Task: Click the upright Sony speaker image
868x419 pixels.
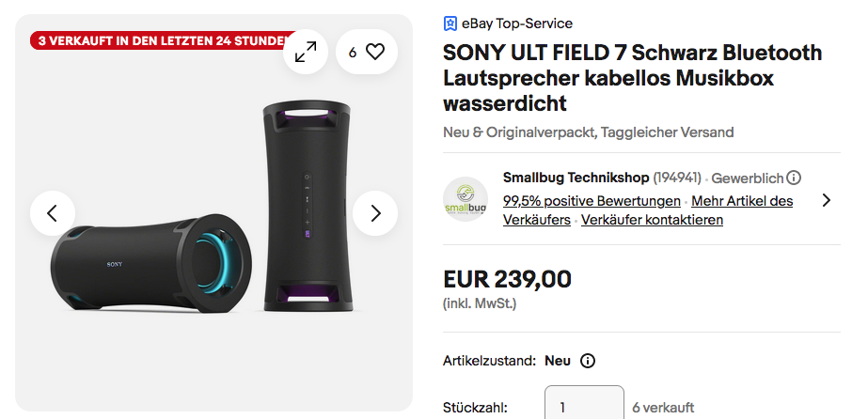Action: coord(308,207)
